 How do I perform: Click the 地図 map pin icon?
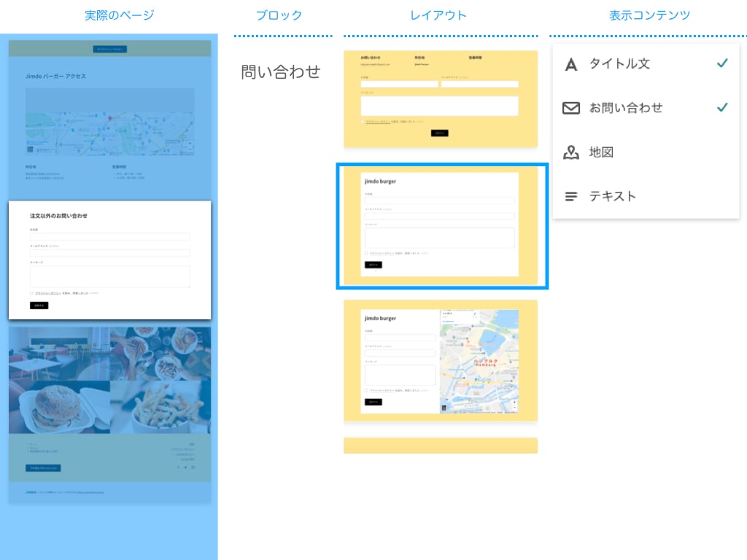click(571, 152)
